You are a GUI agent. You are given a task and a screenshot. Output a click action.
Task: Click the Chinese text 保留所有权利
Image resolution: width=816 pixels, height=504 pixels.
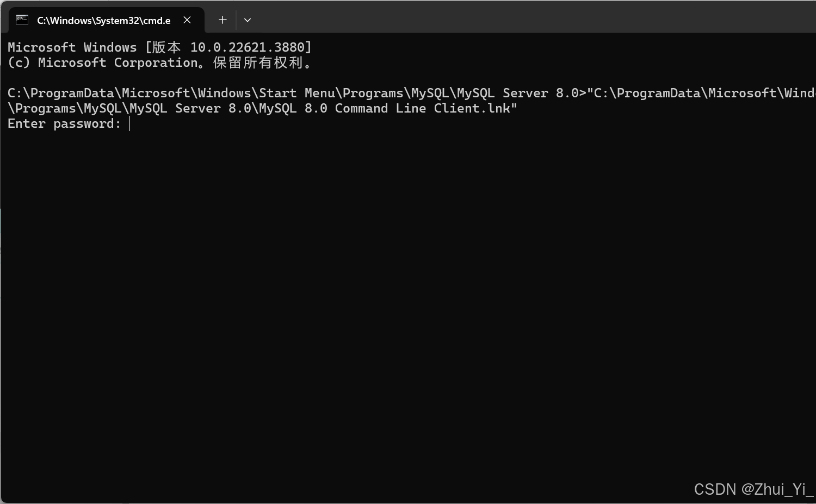258,63
